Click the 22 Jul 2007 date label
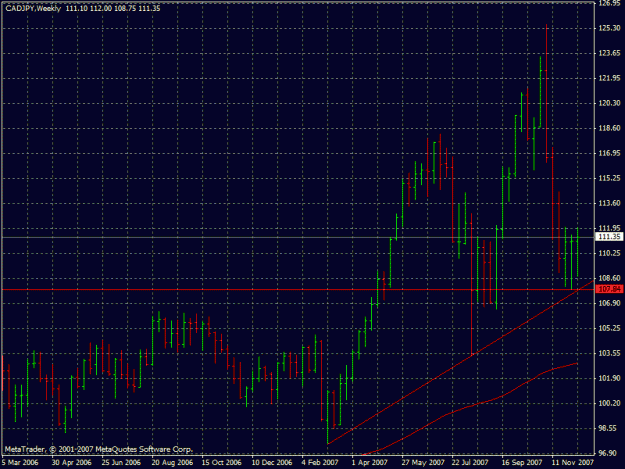Image resolution: width=625 pixels, height=469 pixels. coord(470,463)
